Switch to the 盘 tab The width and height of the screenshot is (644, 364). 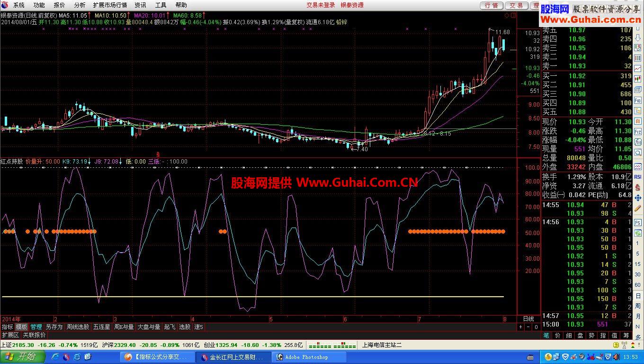pyautogui.click(x=580, y=335)
